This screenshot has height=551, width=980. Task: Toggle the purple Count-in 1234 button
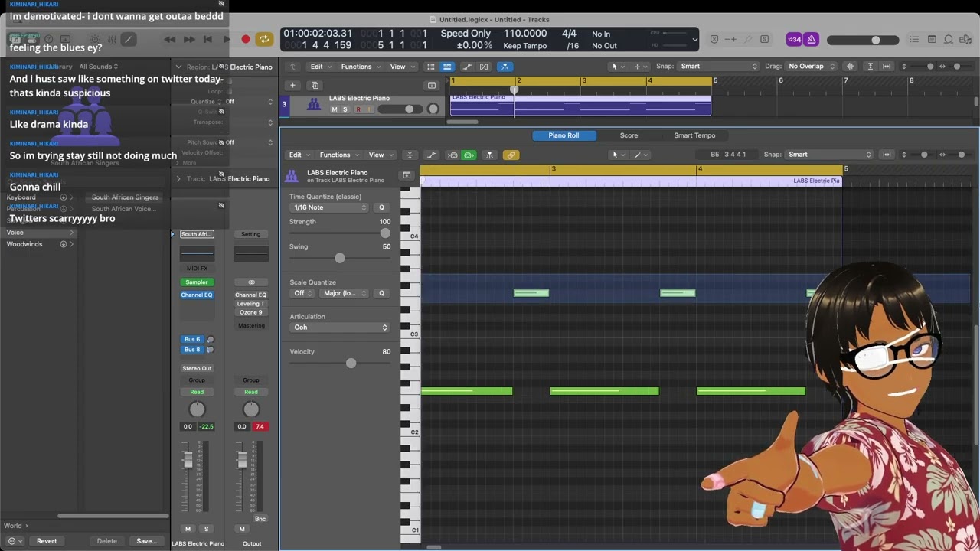coord(794,39)
